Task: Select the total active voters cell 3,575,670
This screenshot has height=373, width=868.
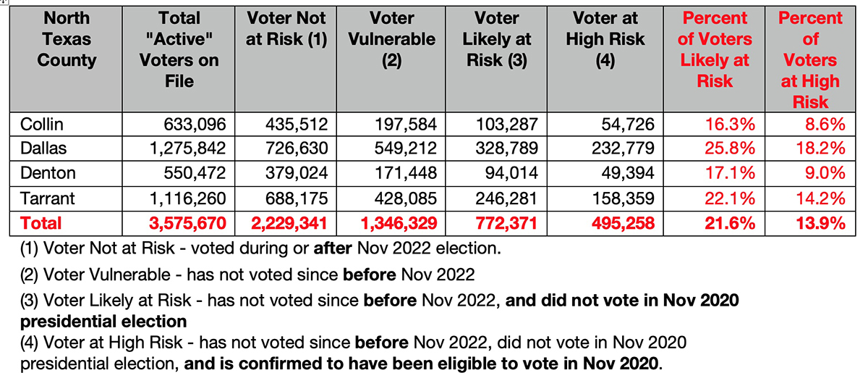Action: [x=179, y=223]
